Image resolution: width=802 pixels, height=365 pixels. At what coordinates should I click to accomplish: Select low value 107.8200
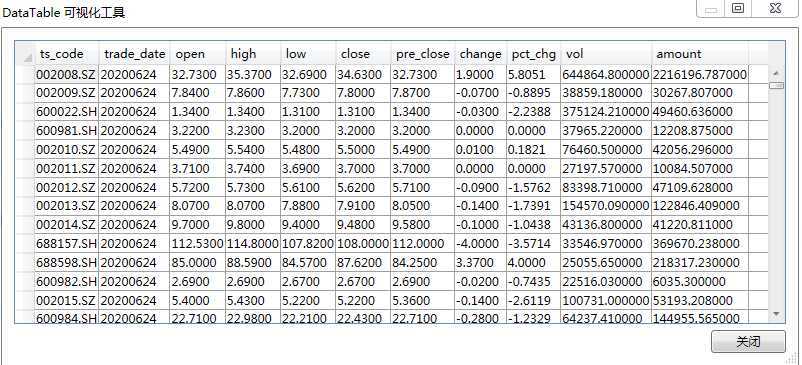pyautogui.click(x=308, y=244)
